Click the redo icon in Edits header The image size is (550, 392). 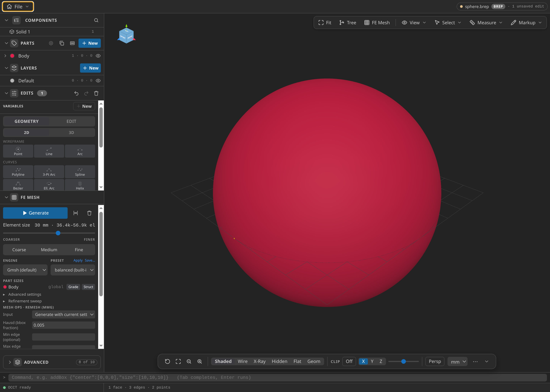point(86,93)
